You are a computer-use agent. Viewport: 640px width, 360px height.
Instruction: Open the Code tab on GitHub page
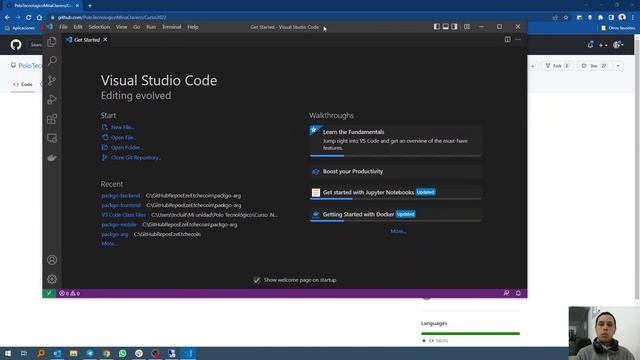pyautogui.click(x=23, y=84)
